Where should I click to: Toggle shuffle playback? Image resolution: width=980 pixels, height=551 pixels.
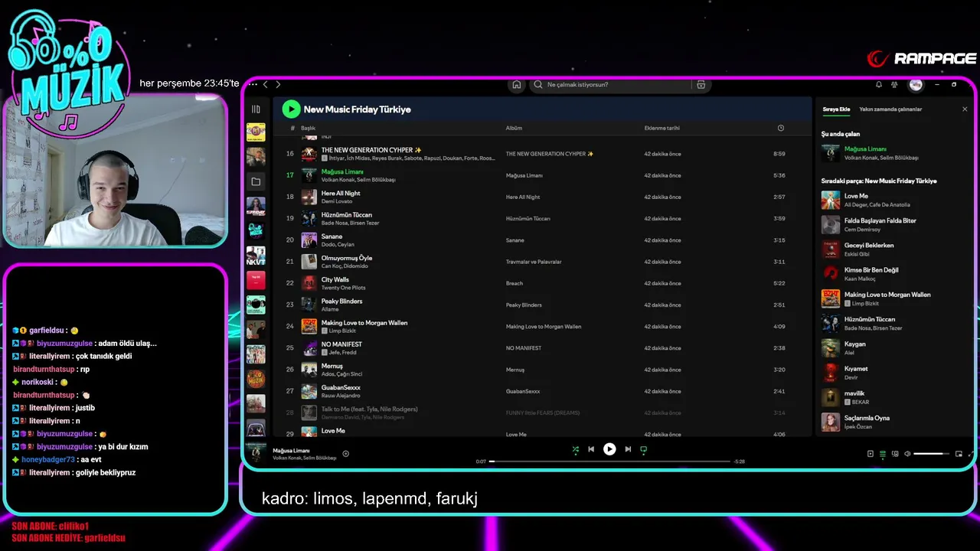pos(576,449)
